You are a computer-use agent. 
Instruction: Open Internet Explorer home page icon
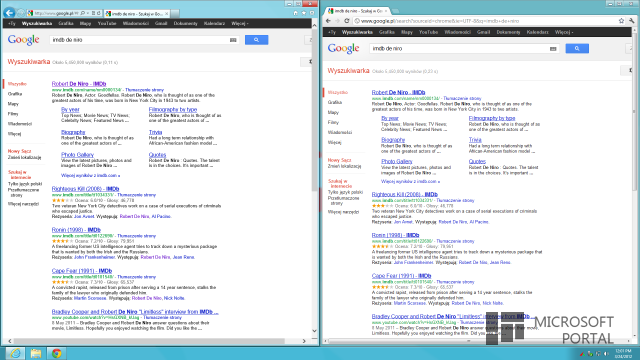[296, 13]
